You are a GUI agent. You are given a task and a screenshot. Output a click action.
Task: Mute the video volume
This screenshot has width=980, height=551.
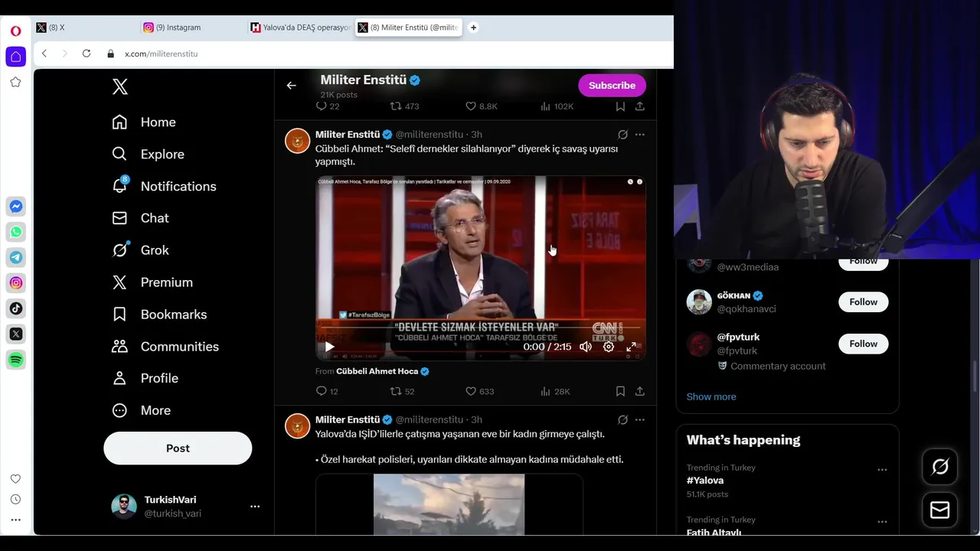click(586, 347)
